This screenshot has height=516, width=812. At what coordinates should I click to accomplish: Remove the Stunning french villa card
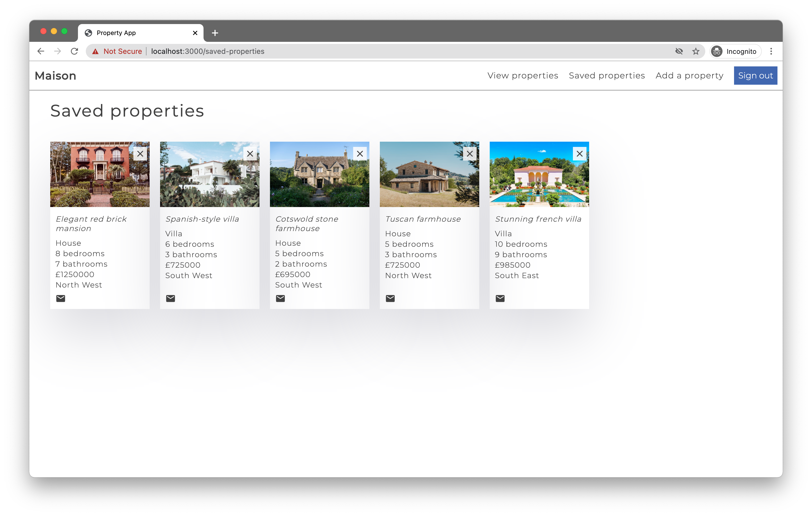point(579,154)
